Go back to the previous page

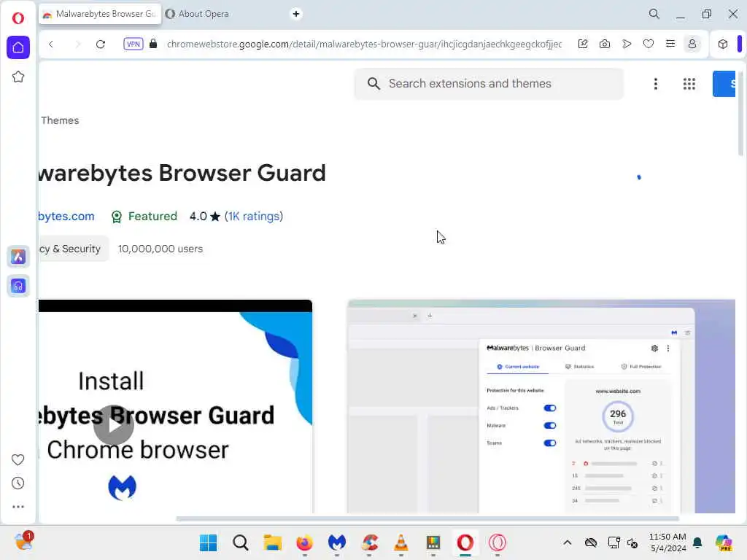(x=51, y=44)
